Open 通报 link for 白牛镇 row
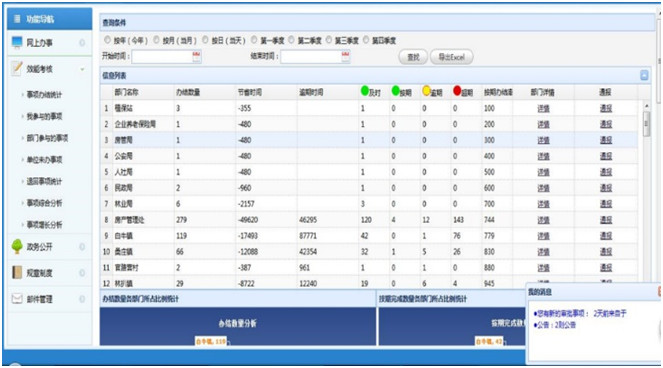Image resolution: width=663 pixels, height=368 pixels. pos(606,236)
